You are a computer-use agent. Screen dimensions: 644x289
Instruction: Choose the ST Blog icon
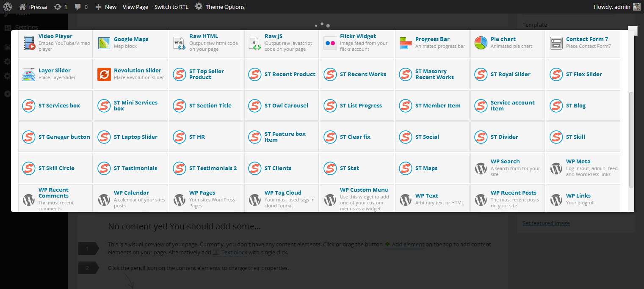[x=556, y=106]
